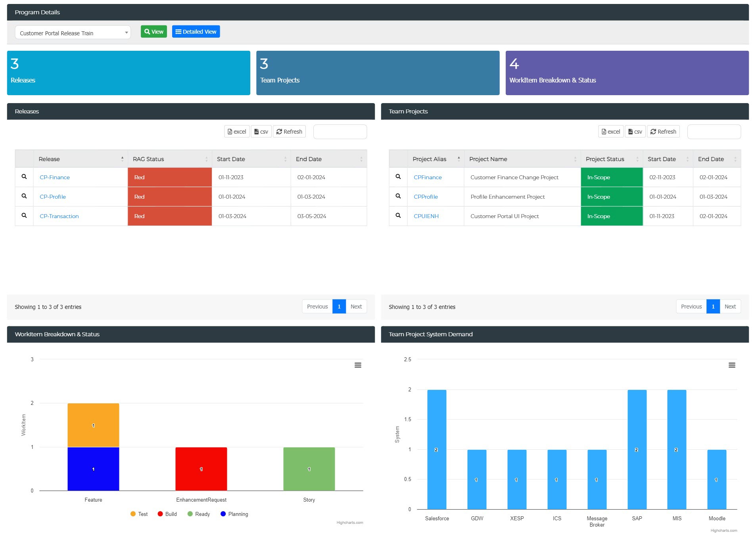This screenshot has height=552, width=756.
Task: Click the Red RAG status cell for CP-Finance
Action: coord(170,177)
